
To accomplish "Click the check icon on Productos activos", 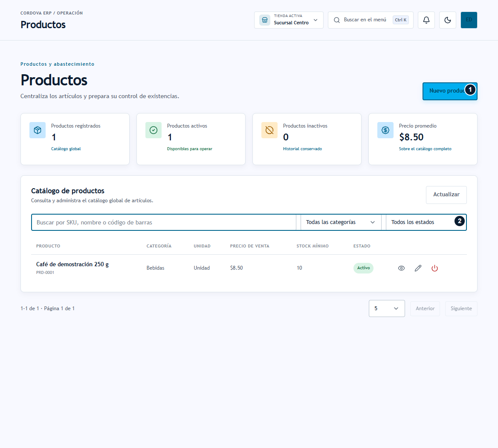I will (153, 130).
